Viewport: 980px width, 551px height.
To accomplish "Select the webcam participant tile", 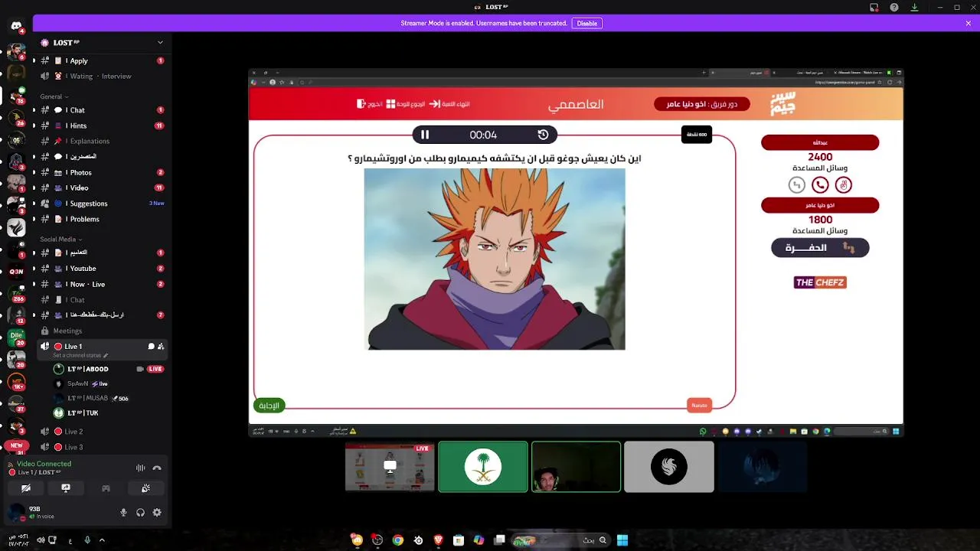I will click(x=576, y=467).
